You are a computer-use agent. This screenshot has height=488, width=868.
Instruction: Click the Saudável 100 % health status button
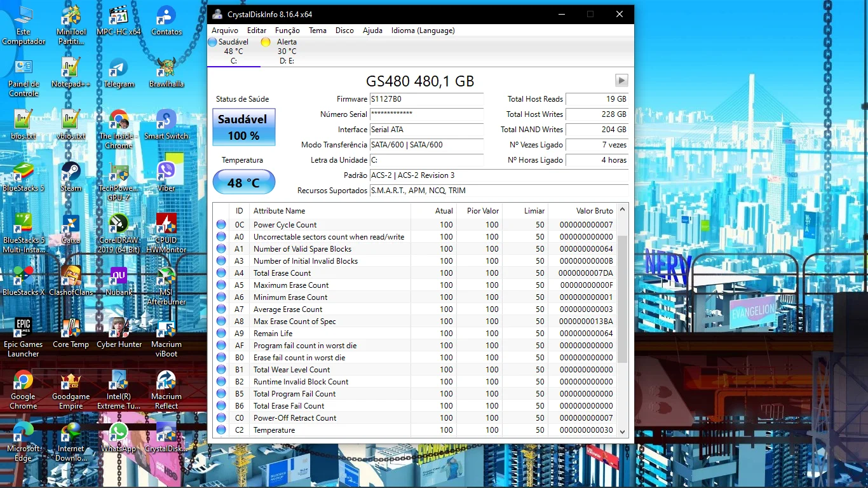coord(244,127)
